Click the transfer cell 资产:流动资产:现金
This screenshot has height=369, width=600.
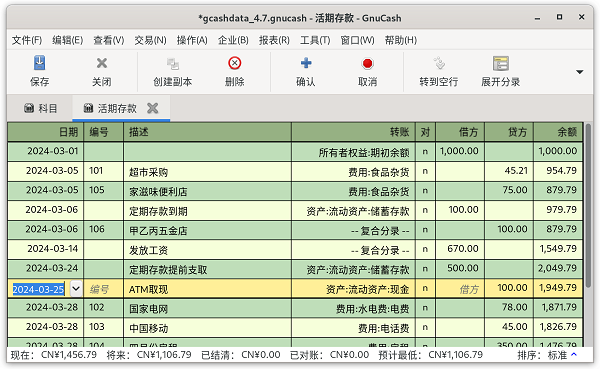coord(353,289)
